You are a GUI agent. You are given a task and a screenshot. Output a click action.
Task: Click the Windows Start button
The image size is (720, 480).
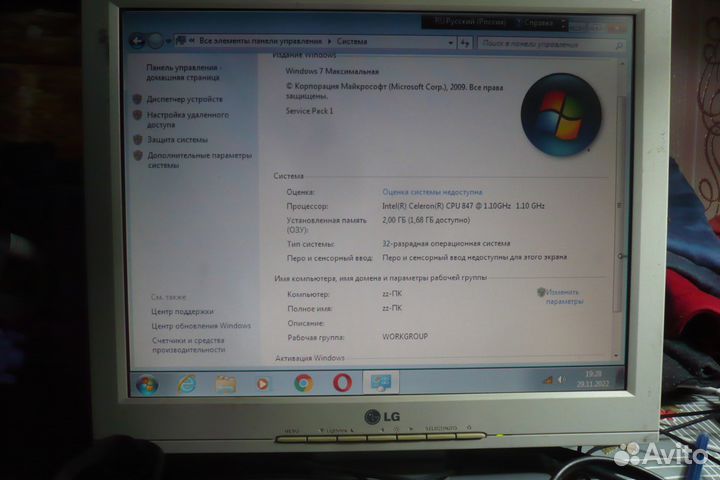coord(147,384)
